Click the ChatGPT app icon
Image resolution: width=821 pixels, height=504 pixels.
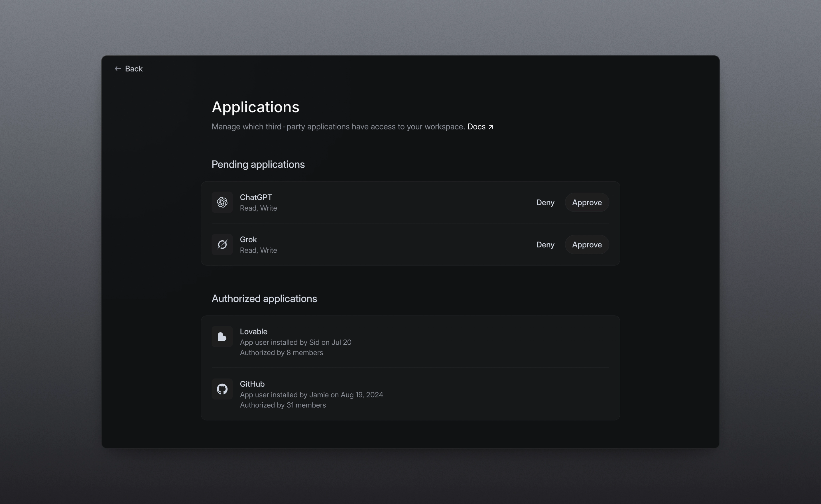(x=222, y=202)
